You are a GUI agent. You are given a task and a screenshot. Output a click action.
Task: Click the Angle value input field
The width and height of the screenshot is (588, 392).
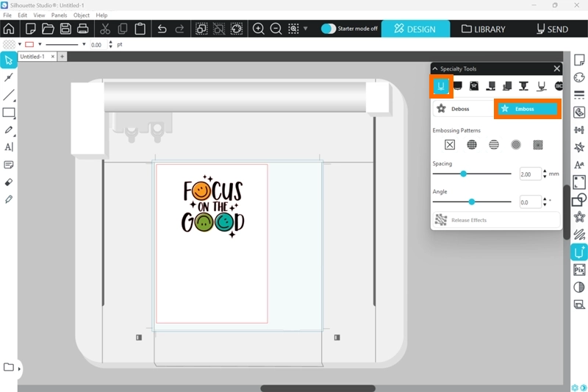[529, 202]
